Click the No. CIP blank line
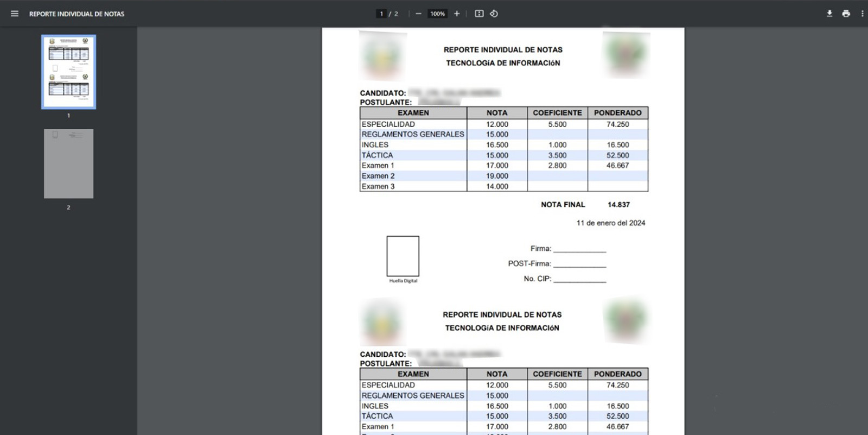 click(x=579, y=279)
